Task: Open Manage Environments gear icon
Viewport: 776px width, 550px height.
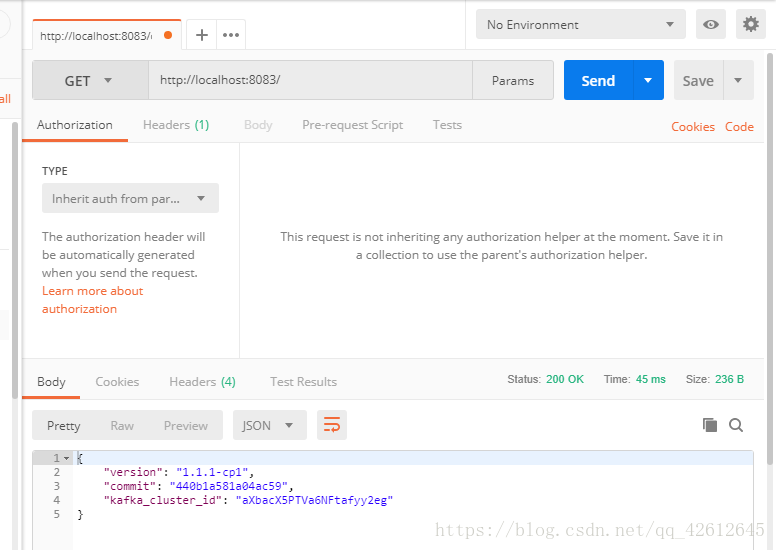Action: pyautogui.click(x=751, y=24)
